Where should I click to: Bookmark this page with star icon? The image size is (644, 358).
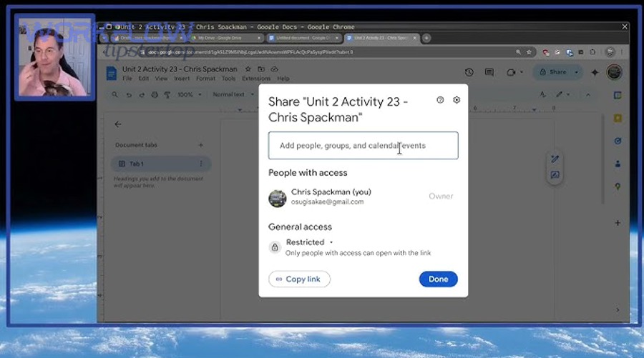tap(529, 52)
